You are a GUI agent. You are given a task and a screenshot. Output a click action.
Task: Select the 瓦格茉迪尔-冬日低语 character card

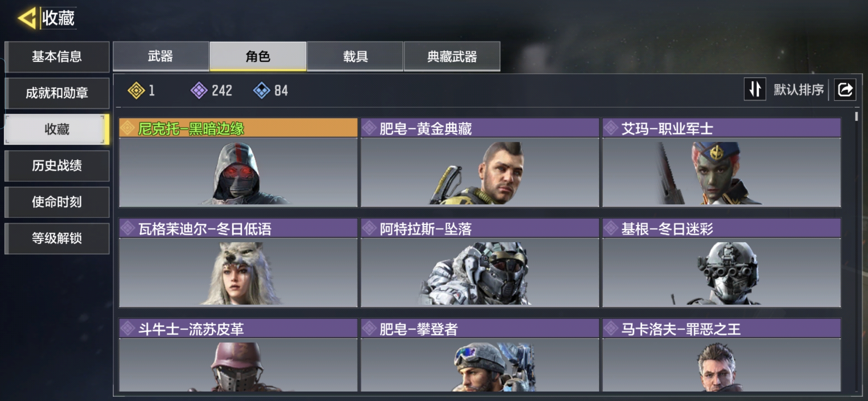click(238, 263)
